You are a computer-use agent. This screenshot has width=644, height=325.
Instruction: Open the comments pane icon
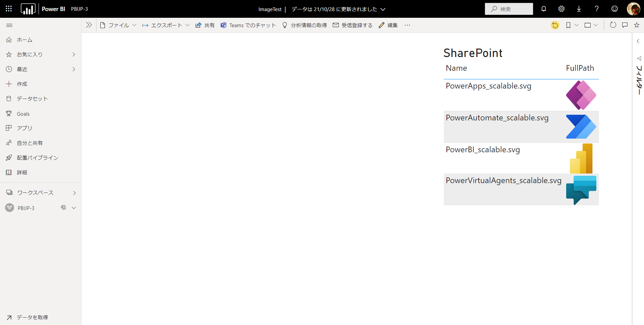(625, 25)
